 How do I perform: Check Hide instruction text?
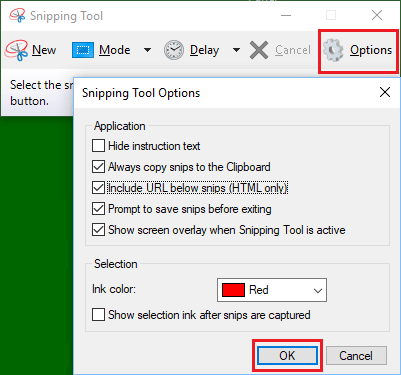[x=98, y=146]
